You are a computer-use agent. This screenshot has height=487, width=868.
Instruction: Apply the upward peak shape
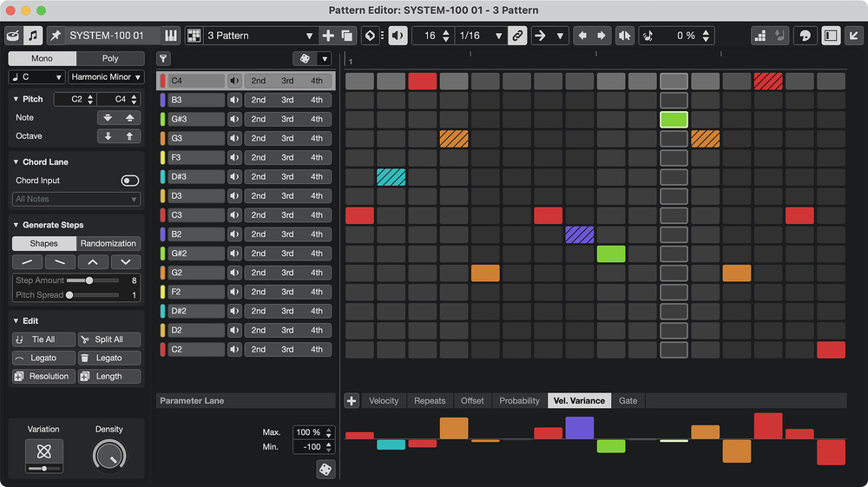pos(93,262)
